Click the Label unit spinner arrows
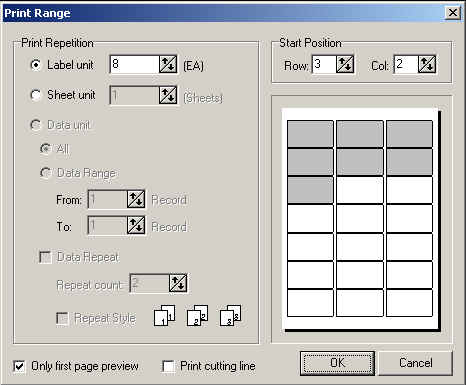 click(168, 65)
